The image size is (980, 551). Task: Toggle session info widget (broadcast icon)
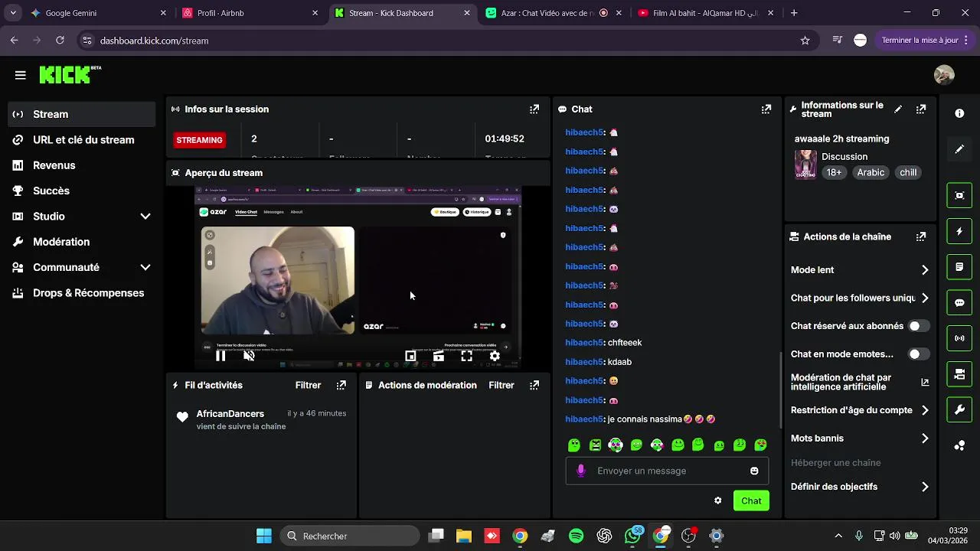tap(959, 338)
